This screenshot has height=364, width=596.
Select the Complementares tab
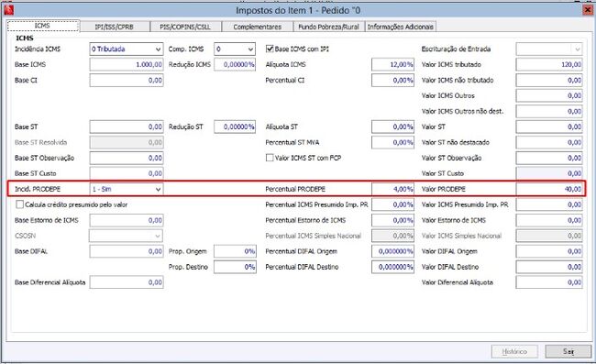click(258, 27)
